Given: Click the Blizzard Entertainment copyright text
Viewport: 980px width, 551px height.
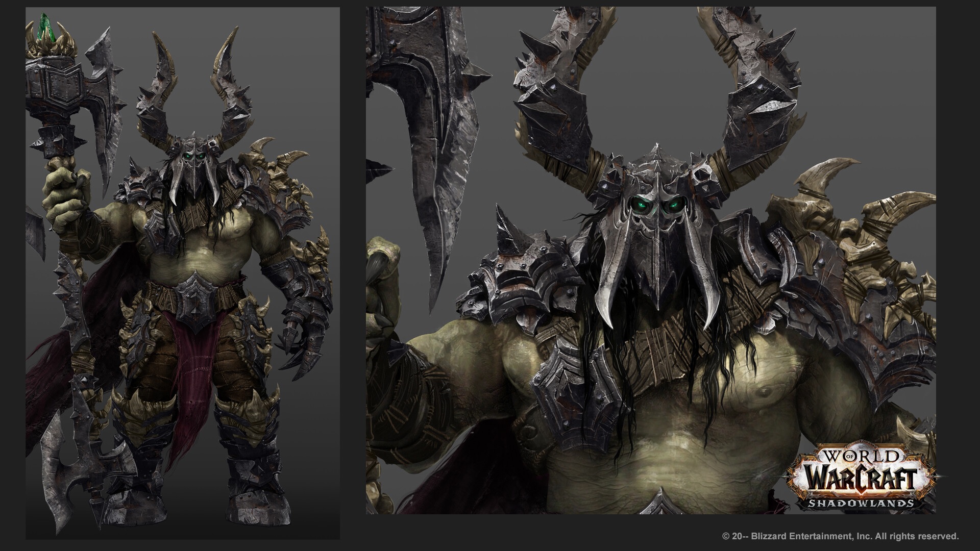Looking at the screenshot, I should (840, 536).
